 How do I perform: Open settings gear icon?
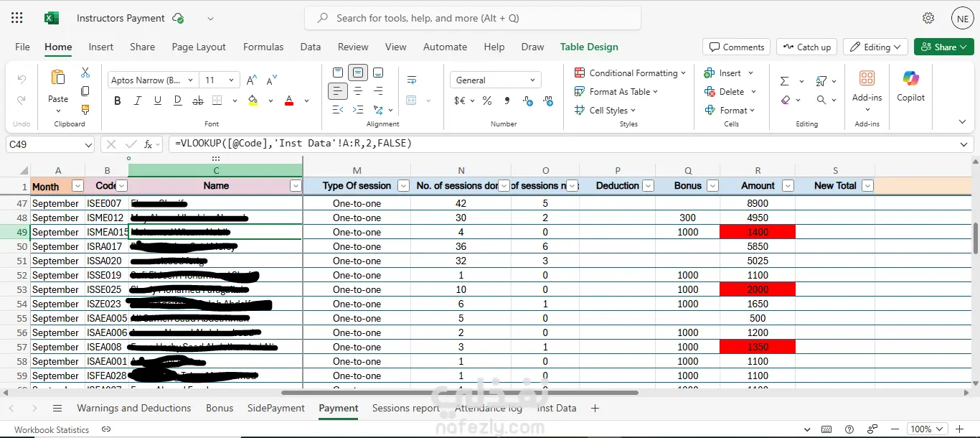point(928,18)
